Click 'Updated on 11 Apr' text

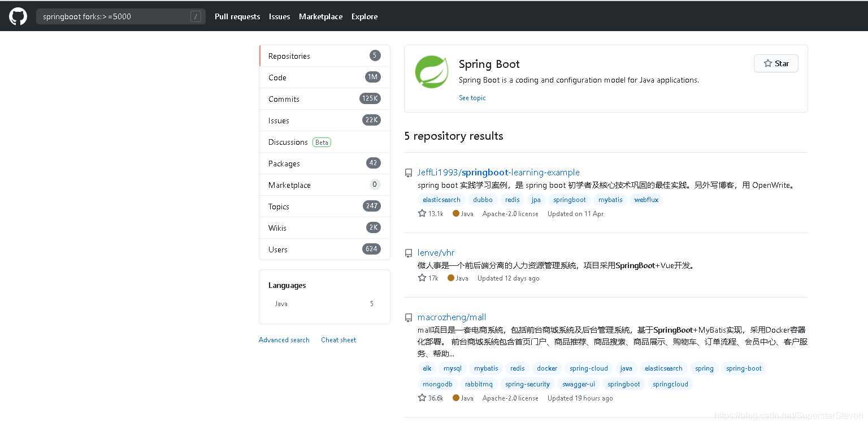(x=575, y=214)
